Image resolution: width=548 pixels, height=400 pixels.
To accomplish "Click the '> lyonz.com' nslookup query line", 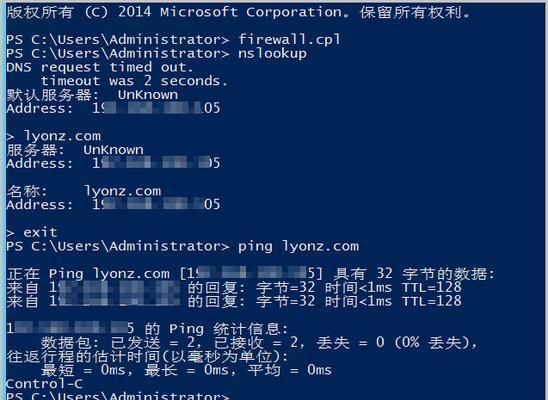I will tap(53, 136).
